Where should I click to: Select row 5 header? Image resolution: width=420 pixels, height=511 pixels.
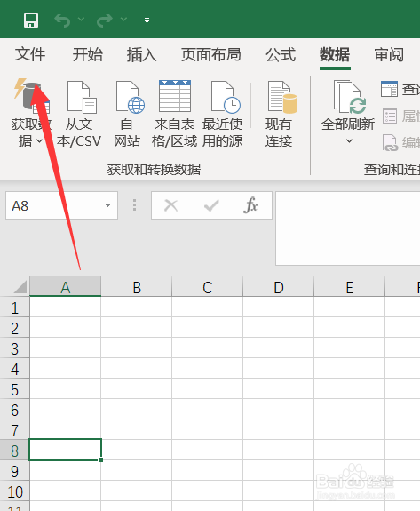click(14, 389)
